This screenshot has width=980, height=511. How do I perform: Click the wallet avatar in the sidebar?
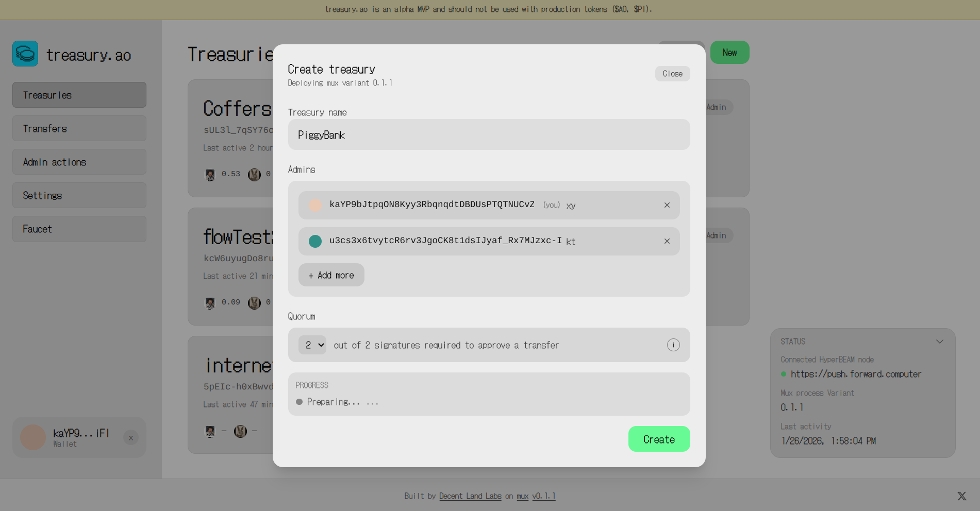tap(33, 437)
